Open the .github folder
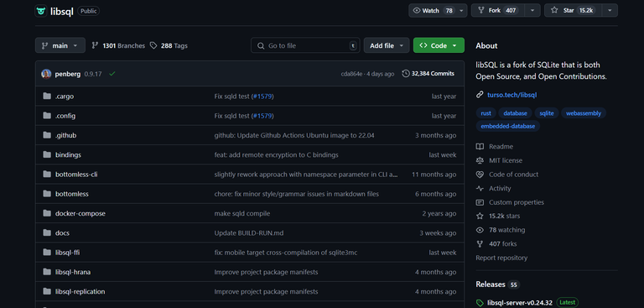644x308 pixels. click(x=65, y=135)
